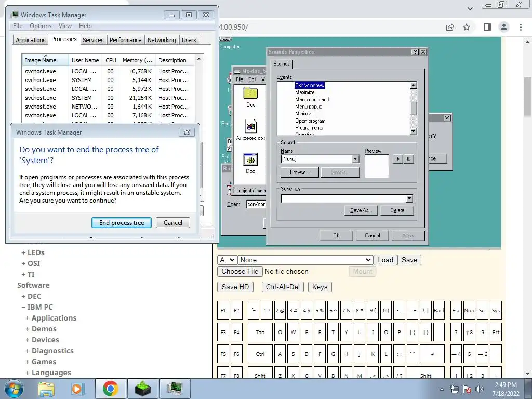Expand the tab search chevron
532x399 pixels.
pyautogui.click(x=470, y=8)
